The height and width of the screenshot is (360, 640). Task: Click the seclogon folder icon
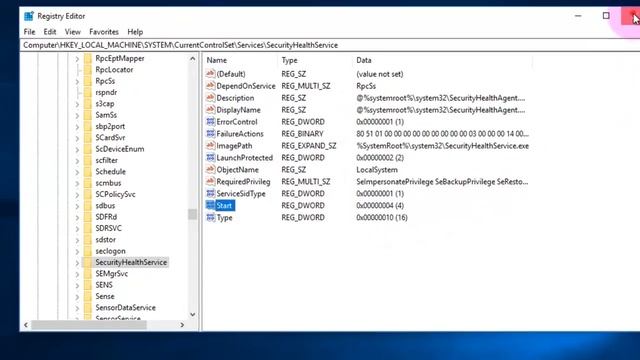point(88,251)
